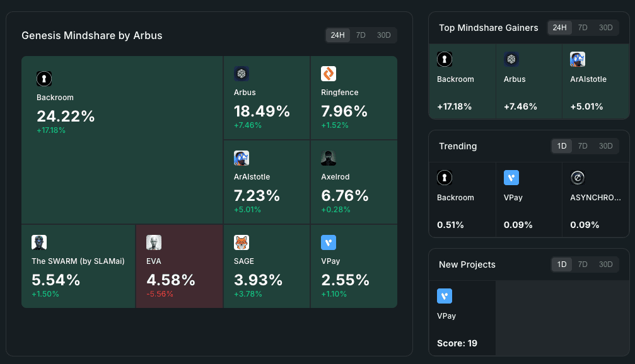Click The SWARM avatar icon
Image resolution: width=635 pixels, height=364 pixels.
click(39, 242)
